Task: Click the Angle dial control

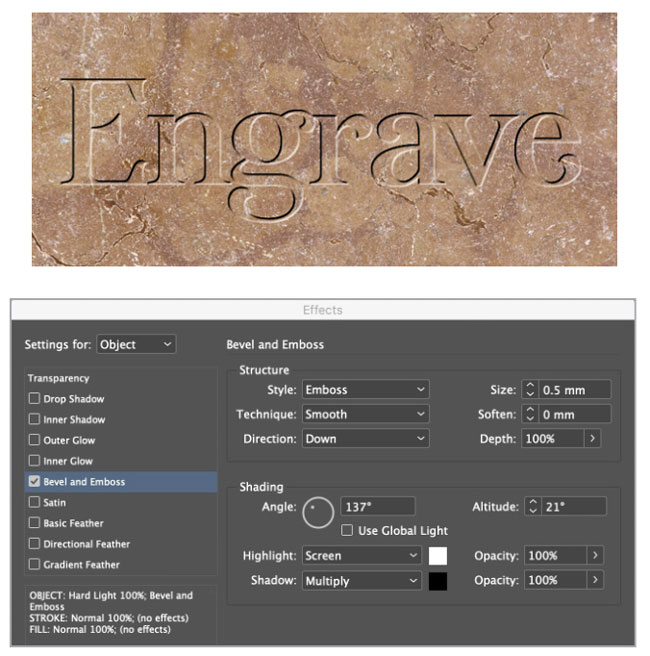Action: [318, 512]
